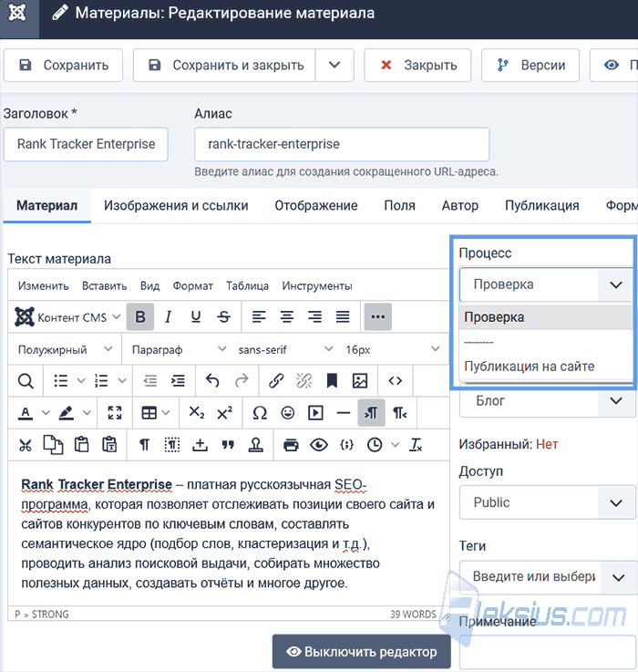
Task: Toggle left-to-right text direction
Action: pos(371,413)
